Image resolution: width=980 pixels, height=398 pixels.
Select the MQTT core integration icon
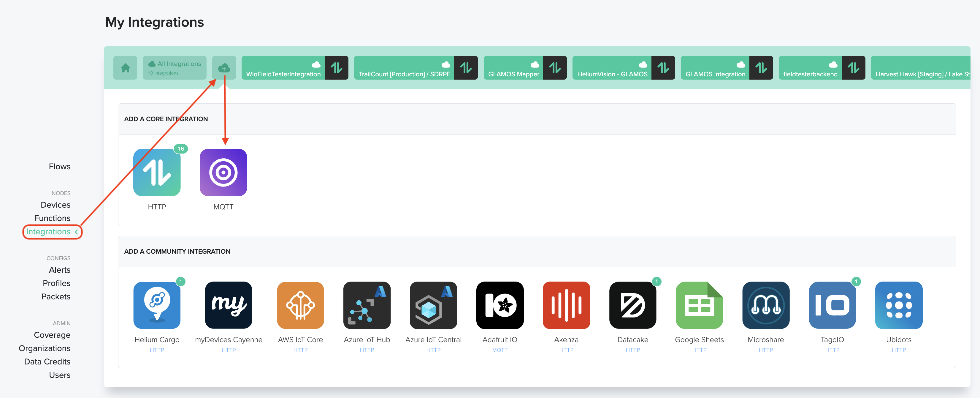point(223,173)
